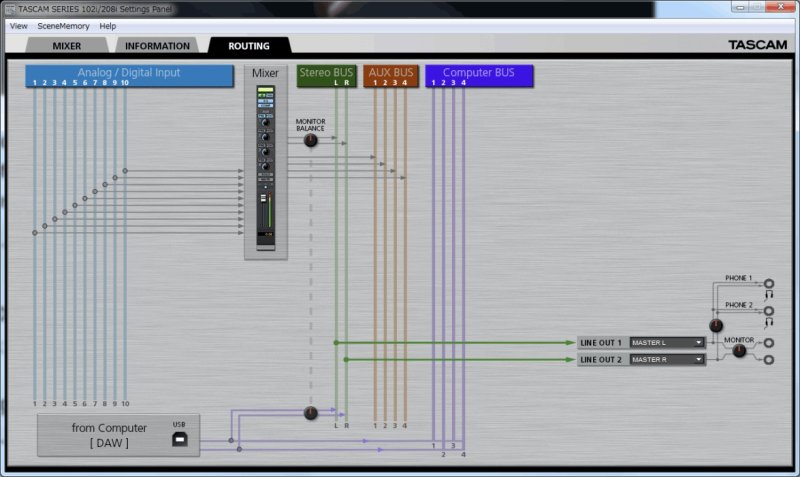Open the SceneMemory menu
Screen dimensions: 800x477
63,26
